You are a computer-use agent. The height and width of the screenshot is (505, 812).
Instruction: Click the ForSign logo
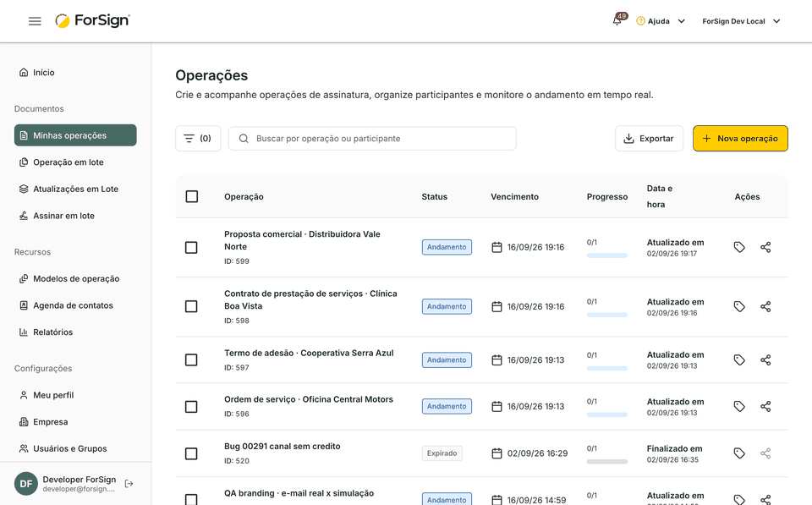pos(93,20)
